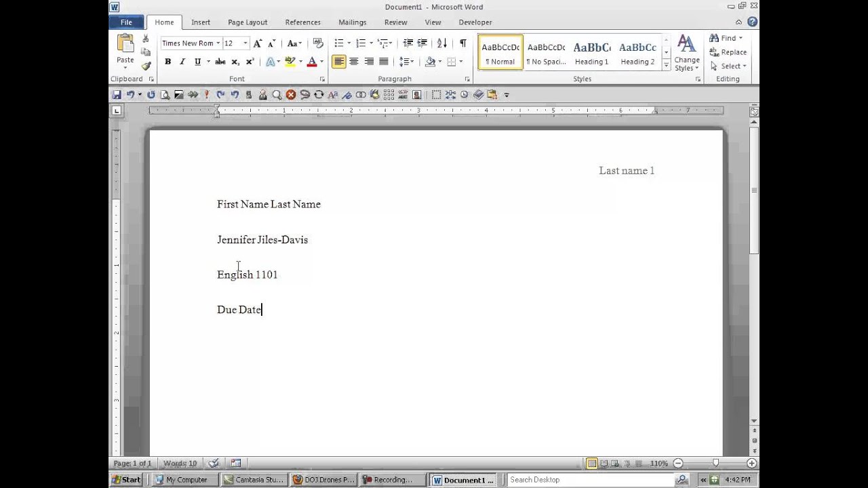Viewport: 868px width, 488px height.
Task: Click the zoom slider handle
Action: [x=715, y=464]
